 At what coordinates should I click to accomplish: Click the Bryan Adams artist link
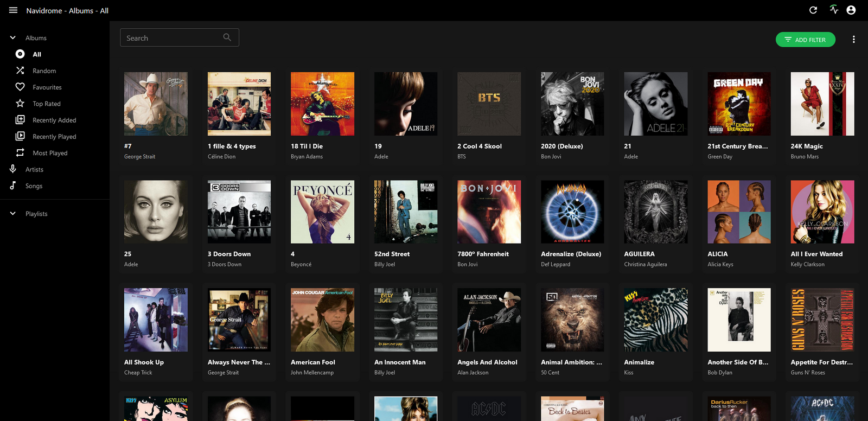[307, 157]
